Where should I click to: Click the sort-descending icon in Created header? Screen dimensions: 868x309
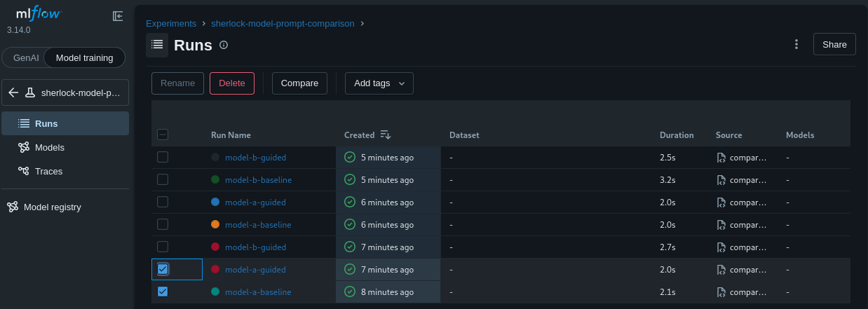[x=386, y=135]
